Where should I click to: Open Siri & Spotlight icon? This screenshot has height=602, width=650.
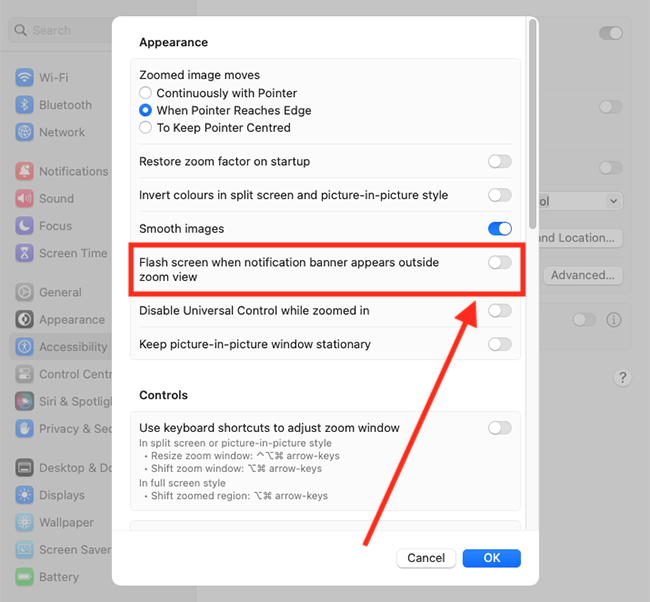tap(24, 401)
